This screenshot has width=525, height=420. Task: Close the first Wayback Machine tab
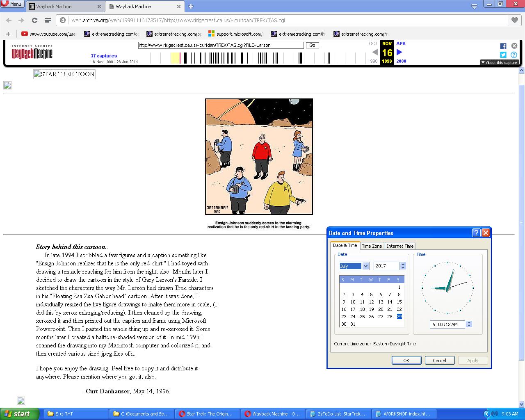(x=99, y=7)
